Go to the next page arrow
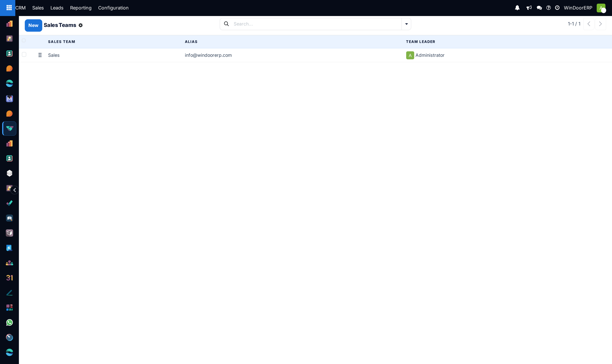The width and height of the screenshot is (612, 364). 600,24
